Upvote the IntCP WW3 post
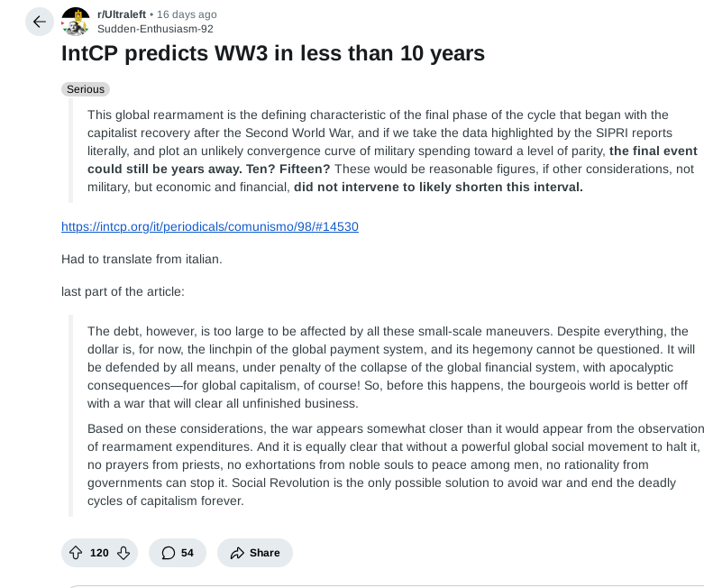 [76, 553]
